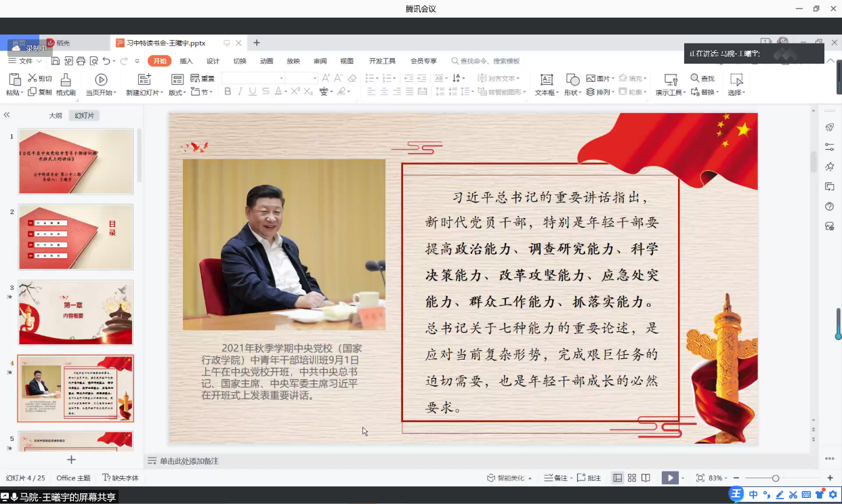Open the 插入 (Insert) ribbon tab
Viewport: 842px width, 504px height.
[x=186, y=61]
